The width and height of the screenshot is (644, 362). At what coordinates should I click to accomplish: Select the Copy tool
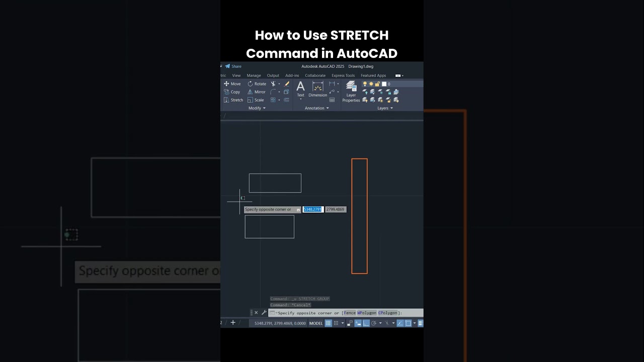pyautogui.click(x=232, y=92)
